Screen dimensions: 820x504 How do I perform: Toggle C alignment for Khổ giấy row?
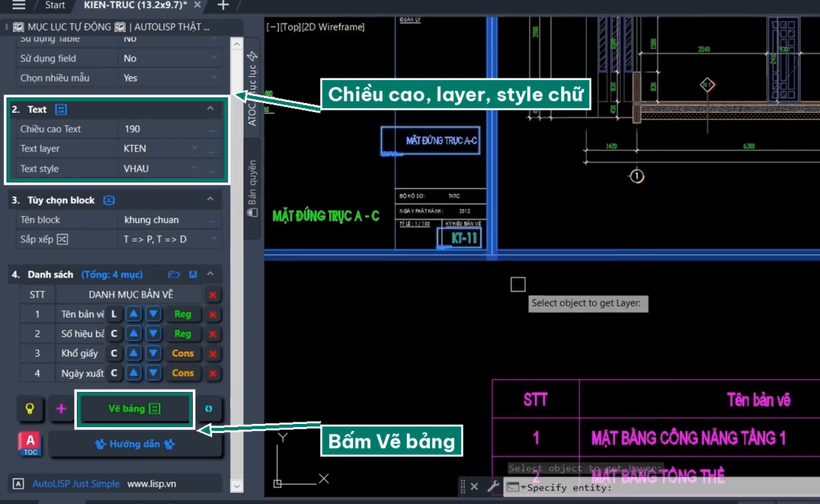pyautogui.click(x=114, y=354)
